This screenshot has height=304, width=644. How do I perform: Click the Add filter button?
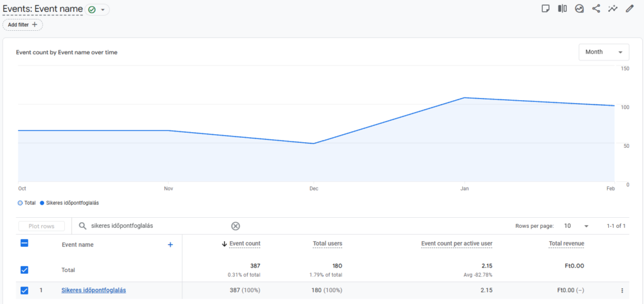point(23,25)
